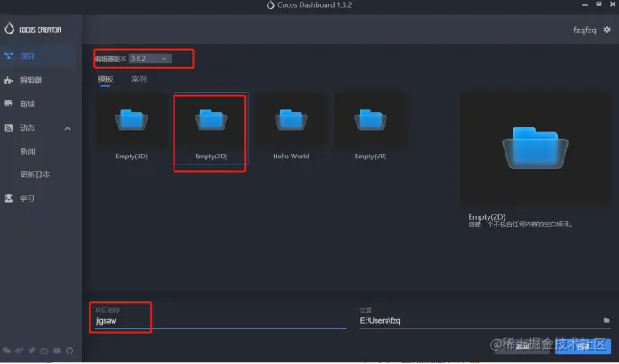
Task: Select the Empty(VR) template
Action: (x=370, y=128)
